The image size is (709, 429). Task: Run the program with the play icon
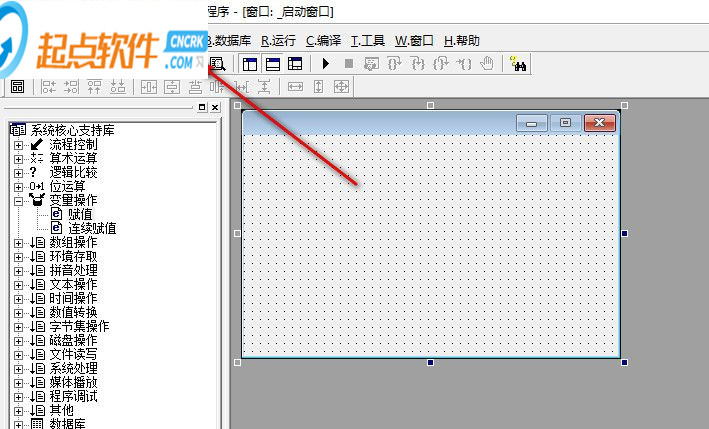[326, 64]
